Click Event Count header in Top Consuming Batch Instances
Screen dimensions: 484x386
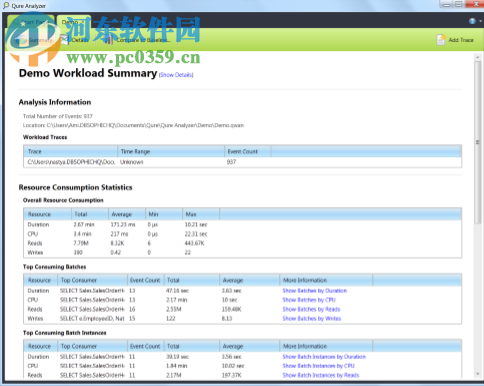point(145,346)
